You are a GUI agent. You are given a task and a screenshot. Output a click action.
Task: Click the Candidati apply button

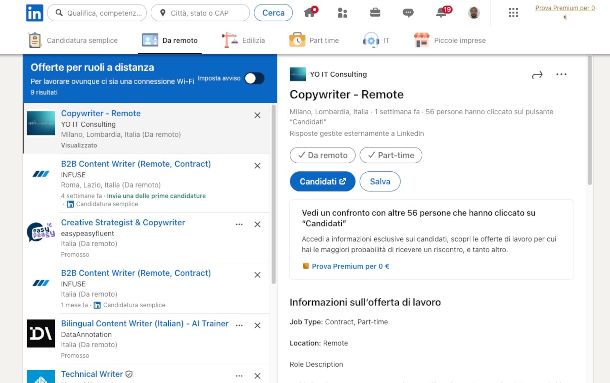[x=323, y=181]
